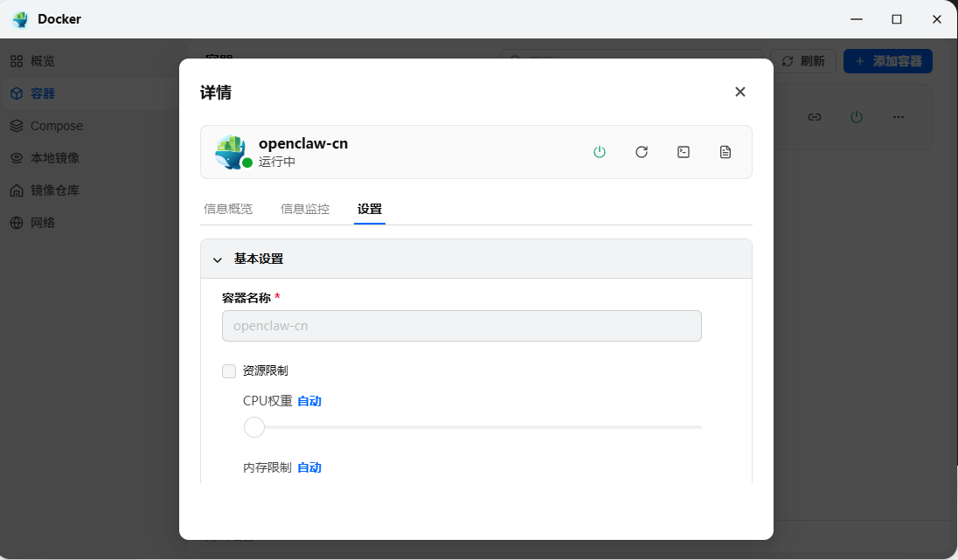This screenshot has width=958, height=560.
Task: Click the 容器名称 input field
Action: click(462, 325)
